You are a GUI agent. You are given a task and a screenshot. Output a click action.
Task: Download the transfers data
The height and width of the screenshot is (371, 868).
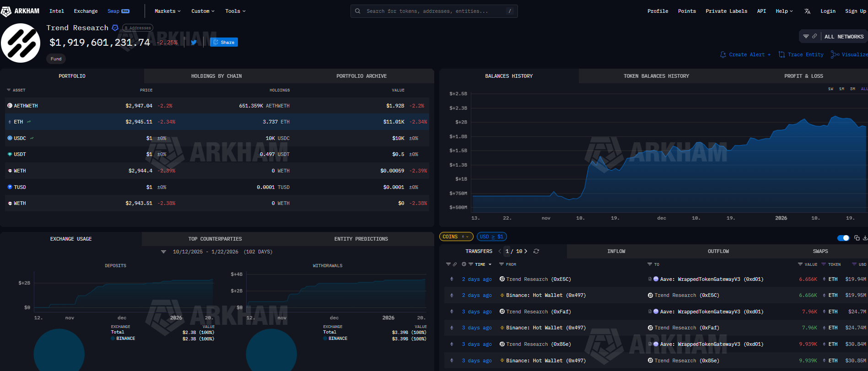coord(865,238)
